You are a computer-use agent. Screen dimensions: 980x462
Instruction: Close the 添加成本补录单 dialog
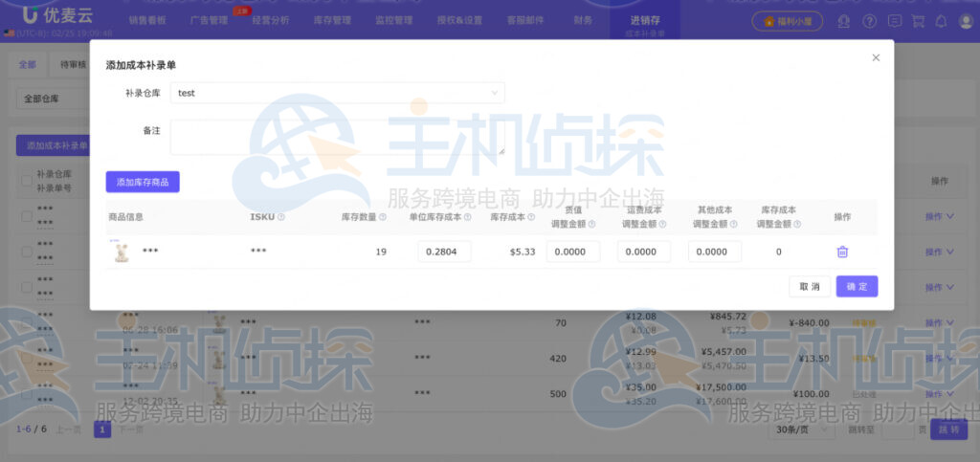pyautogui.click(x=875, y=58)
